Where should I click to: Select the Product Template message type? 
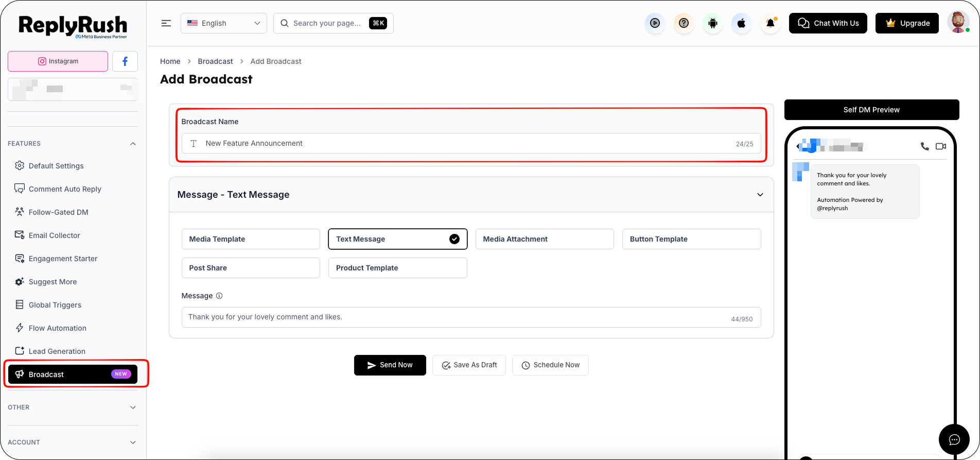coord(398,268)
